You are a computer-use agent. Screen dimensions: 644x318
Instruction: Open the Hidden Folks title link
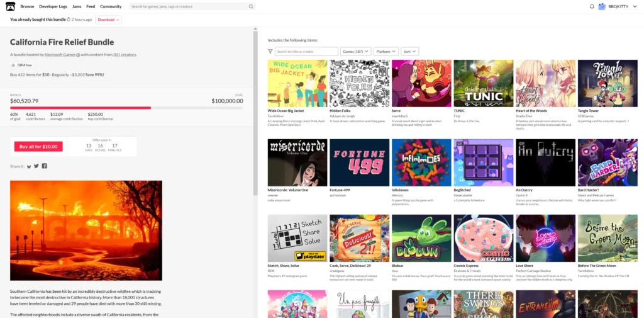point(340,111)
